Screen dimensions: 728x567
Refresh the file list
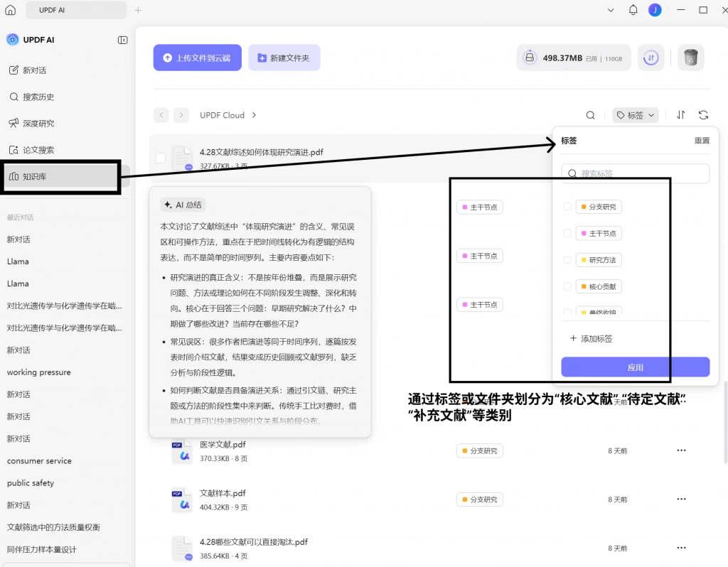(x=703, y=115)
